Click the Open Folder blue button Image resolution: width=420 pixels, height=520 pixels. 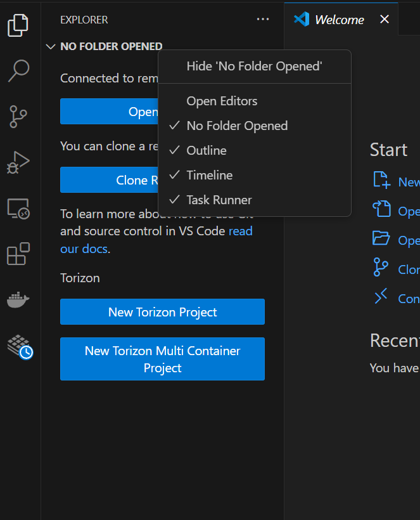[x=110, y=112]
